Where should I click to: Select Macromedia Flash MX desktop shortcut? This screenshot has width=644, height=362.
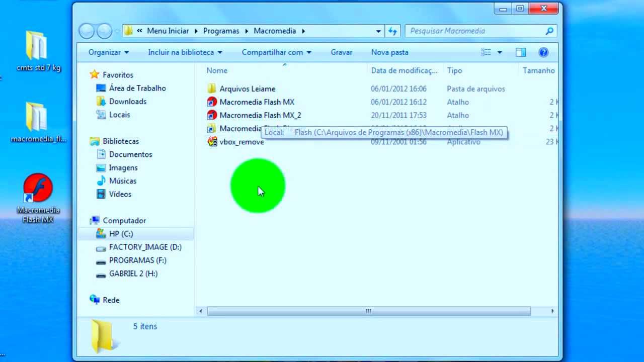38,198
